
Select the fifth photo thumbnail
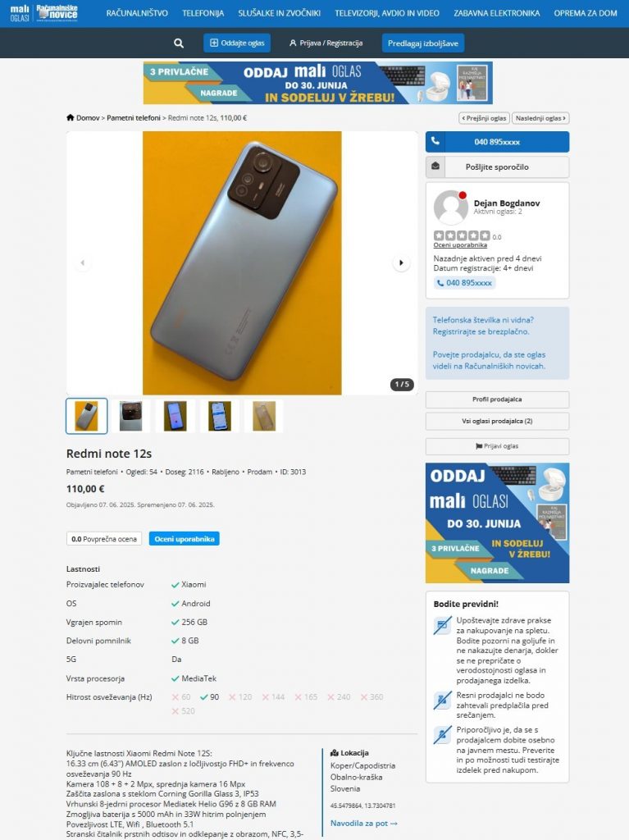click(x=264, y=416)
